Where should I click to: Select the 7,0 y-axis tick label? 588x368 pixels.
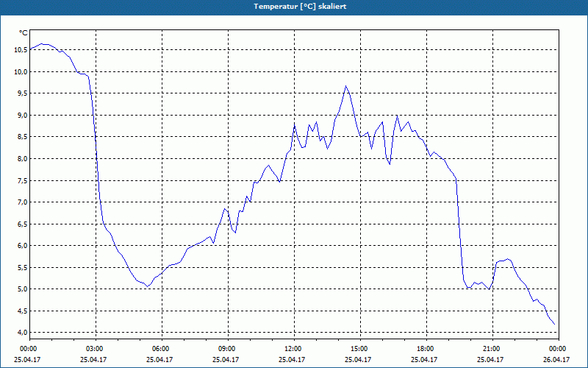point(23,202)
